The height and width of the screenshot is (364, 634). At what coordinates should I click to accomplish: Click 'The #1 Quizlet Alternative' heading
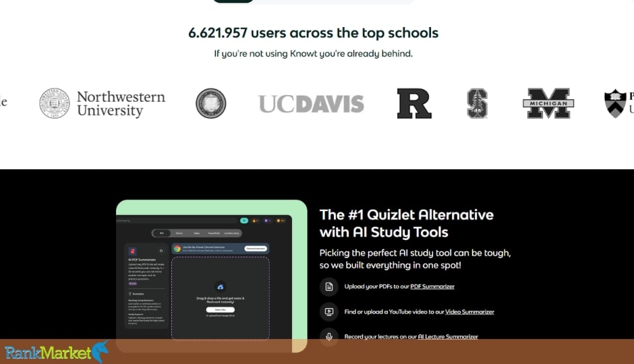point(406,223)
